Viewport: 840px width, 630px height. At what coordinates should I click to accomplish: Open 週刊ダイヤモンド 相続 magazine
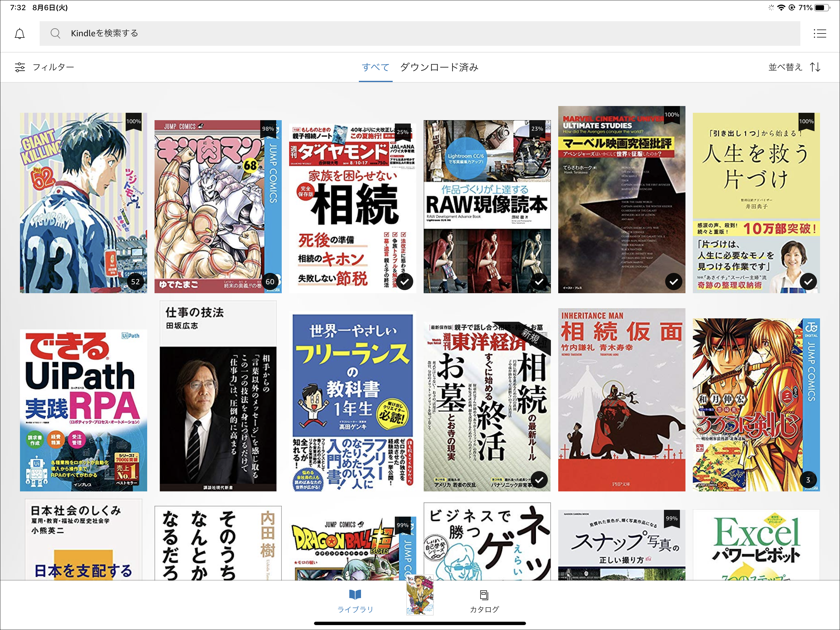click(352, 208)
